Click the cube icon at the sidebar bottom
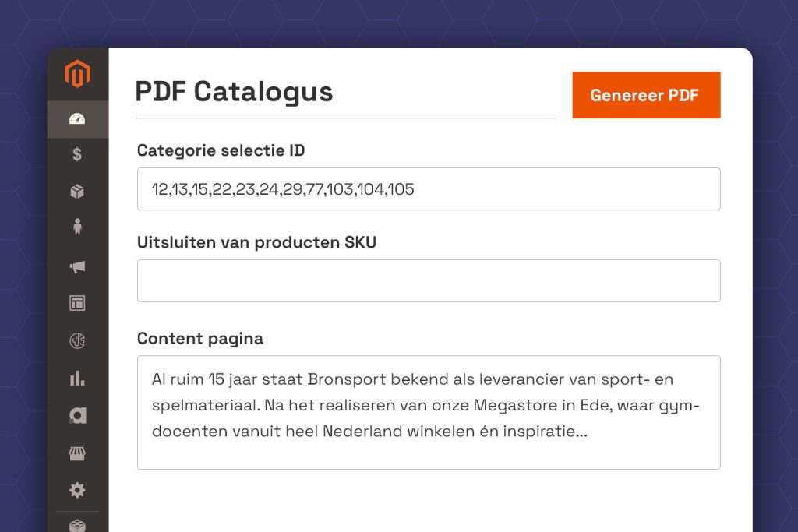 click(x=77, y=524)
